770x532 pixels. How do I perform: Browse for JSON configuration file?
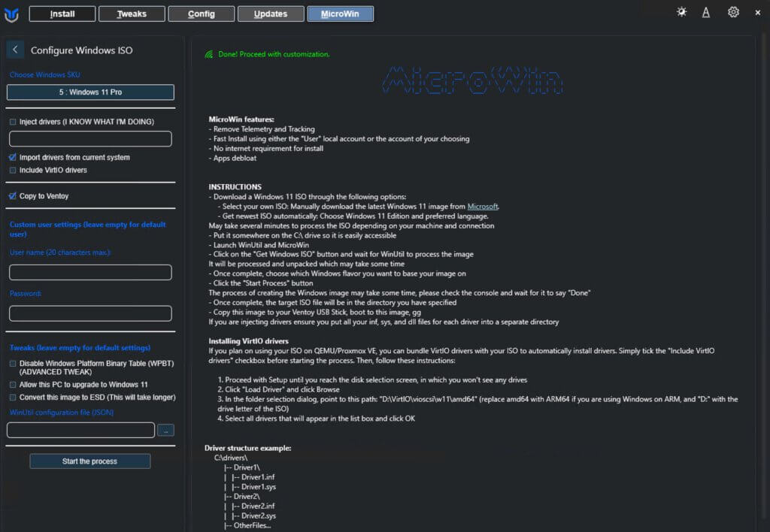pos(166,431)
